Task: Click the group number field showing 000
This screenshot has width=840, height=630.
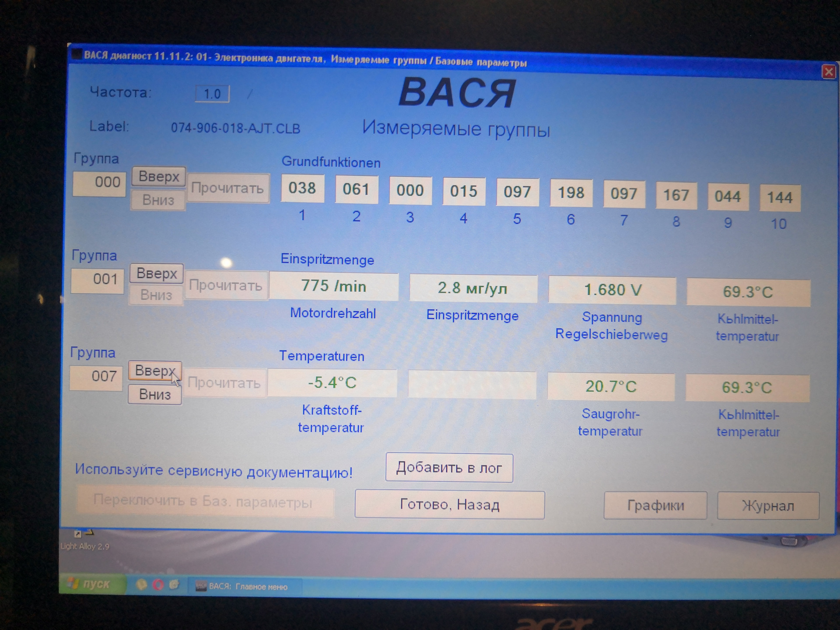Action: pos(100,182)
